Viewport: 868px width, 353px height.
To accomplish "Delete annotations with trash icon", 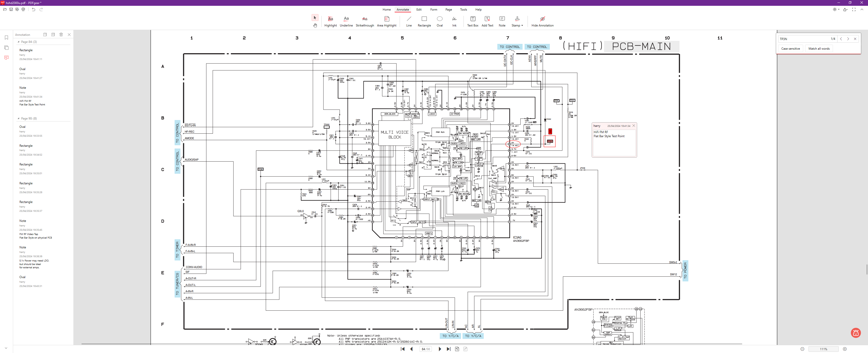I will [x=61, y=35].
